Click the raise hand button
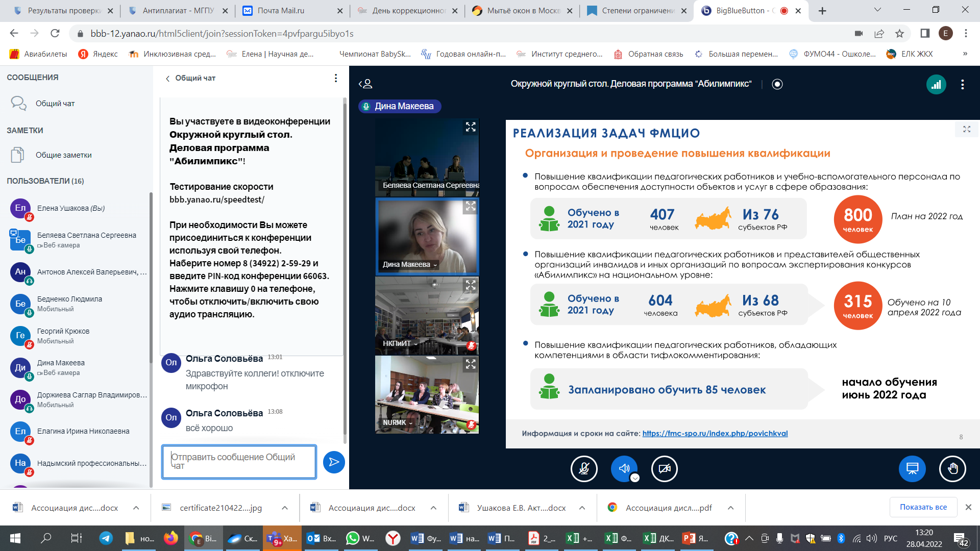This screenshot has width=980, height=551. coord(952,469)
